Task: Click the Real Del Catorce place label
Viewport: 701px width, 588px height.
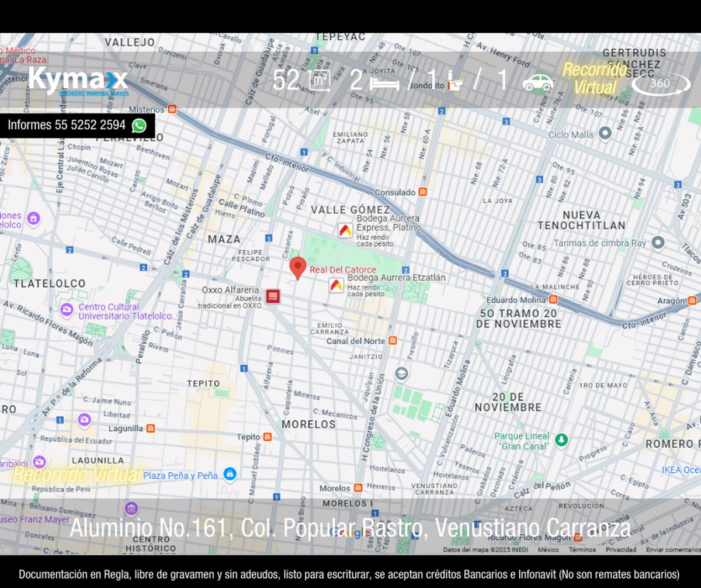Action: pyautogui.click(x=343, y=269)
